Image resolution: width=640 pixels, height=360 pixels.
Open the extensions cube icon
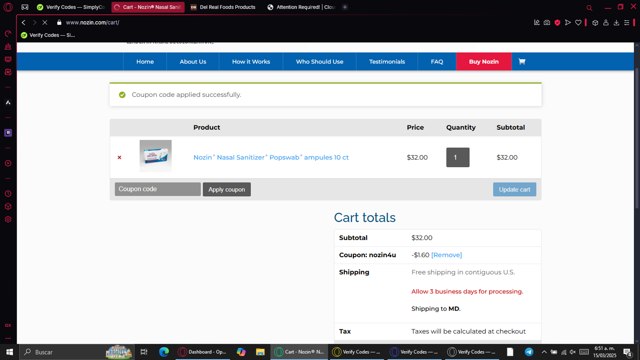pyautogui.click(x=595, y=22)
